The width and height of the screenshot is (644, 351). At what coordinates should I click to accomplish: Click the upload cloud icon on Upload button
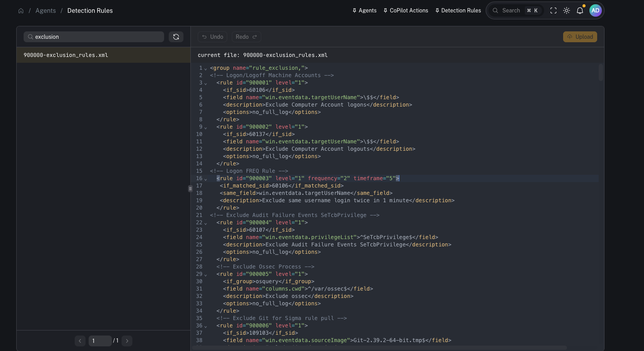click(x=569, y=36)
